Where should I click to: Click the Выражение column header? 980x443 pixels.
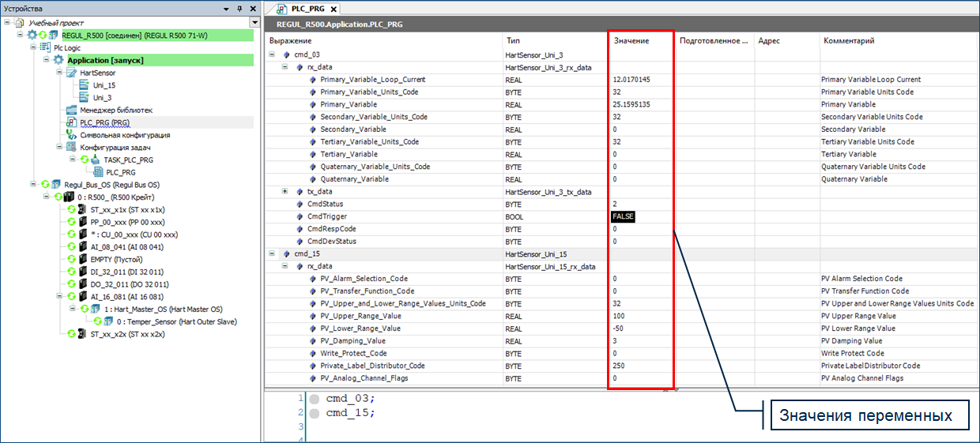[291, 40]
